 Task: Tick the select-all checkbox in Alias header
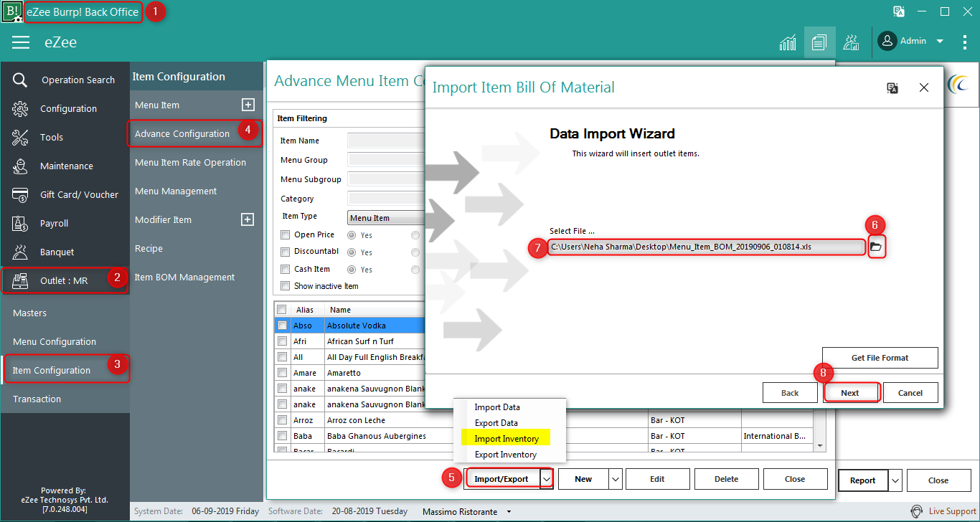[282, 310]
